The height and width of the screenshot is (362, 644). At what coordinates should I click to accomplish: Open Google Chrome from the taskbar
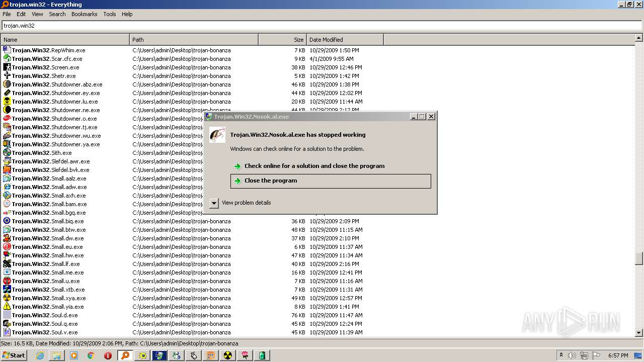click(x=91, y=355)
